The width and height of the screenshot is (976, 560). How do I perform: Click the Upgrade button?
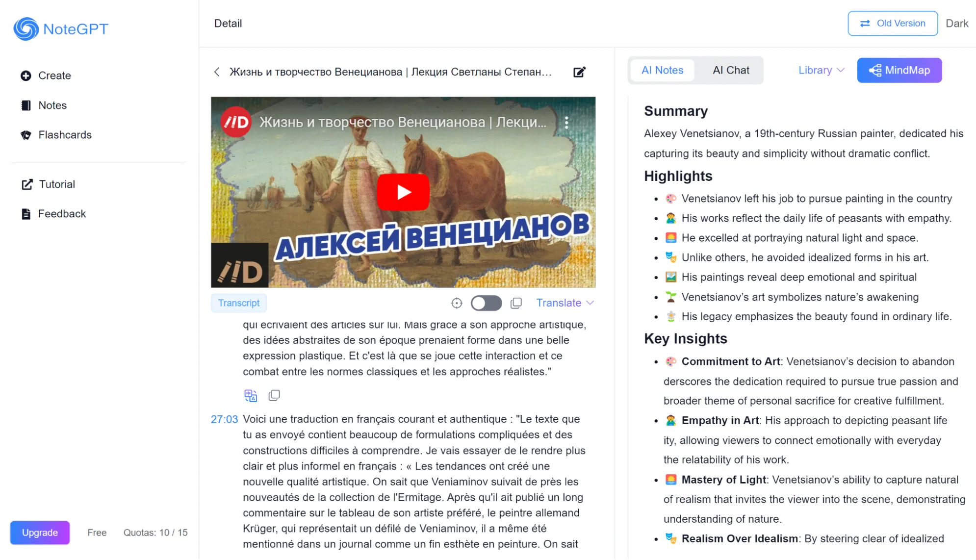coord(40,533)
